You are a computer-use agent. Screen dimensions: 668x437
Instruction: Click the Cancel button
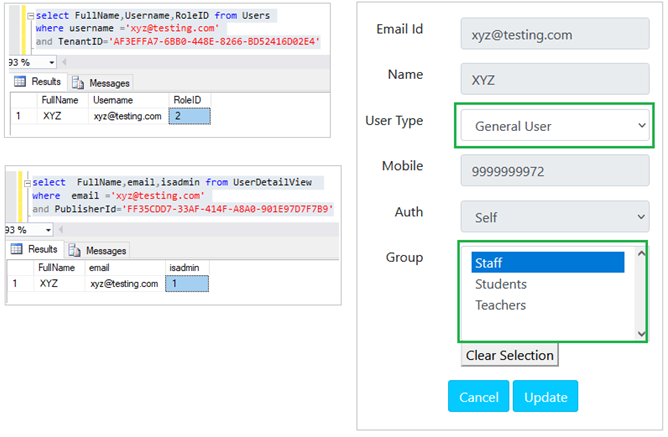[x=478, y=397]
